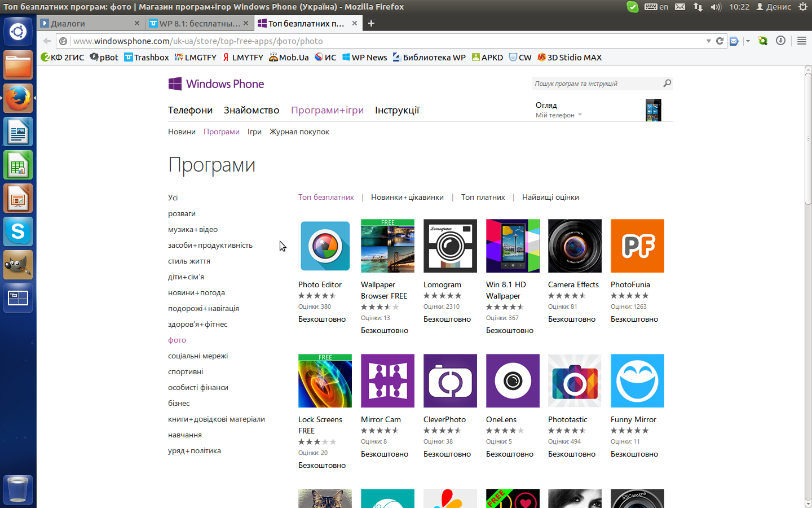Click the PhotoFunia app icon
Image resolution: width=812 pixels, height=508 pixels.
click(x=637, y=246)
